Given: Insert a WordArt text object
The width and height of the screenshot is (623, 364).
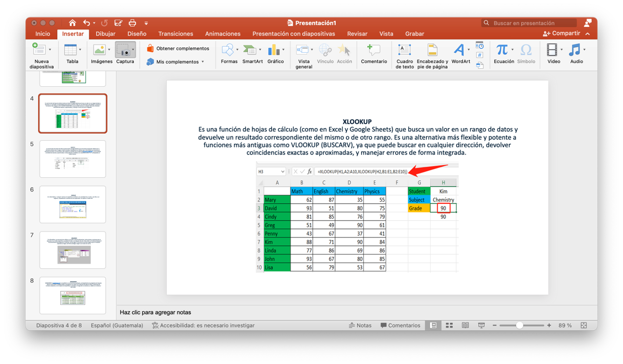Looking at the screenshot, I should (460, 53).
